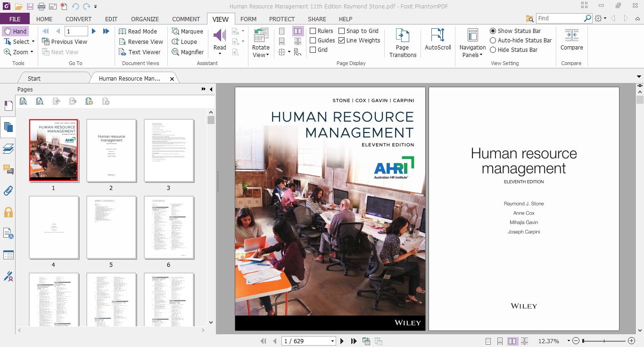Open the Layers panel in sidebar

8,149
